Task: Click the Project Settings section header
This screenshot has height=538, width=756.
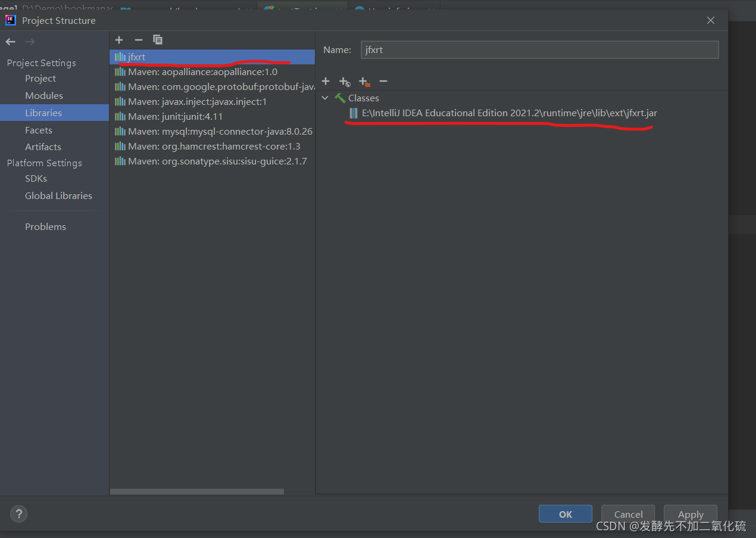Action: pyautogui.click(x=42, y=63)
